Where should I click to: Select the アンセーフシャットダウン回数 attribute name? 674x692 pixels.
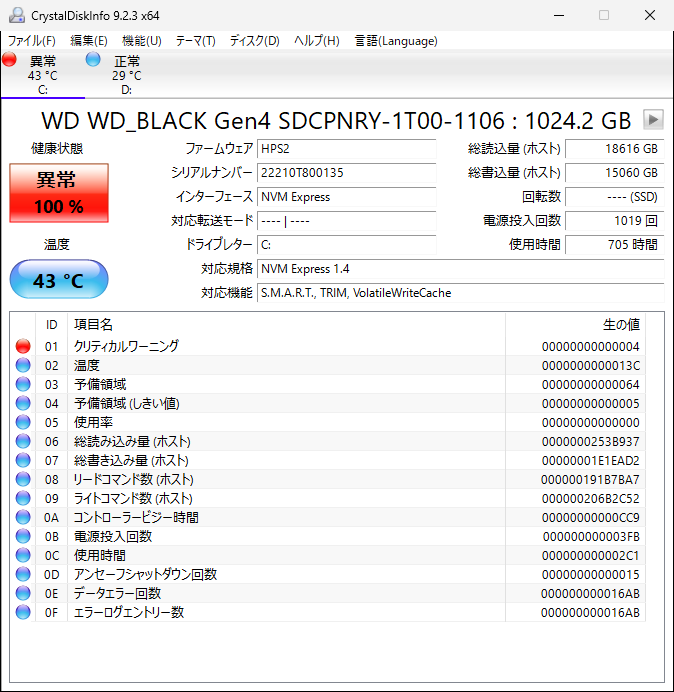click(145, 574)
